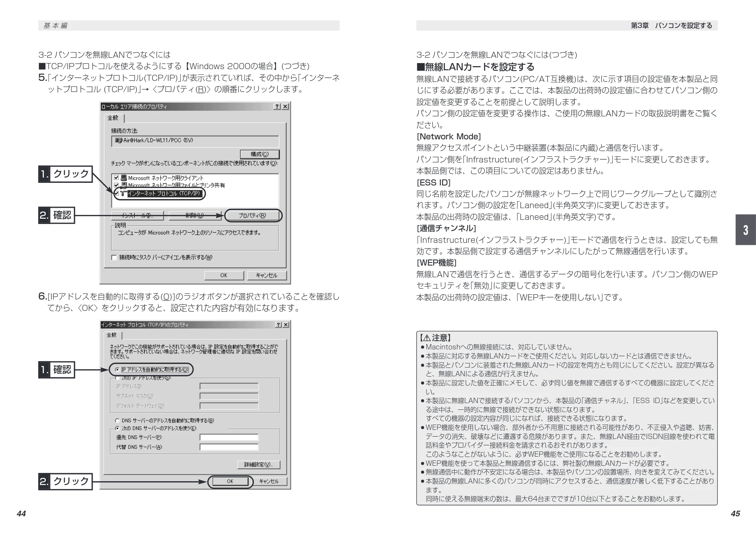
Task: Select DNS サーバーのアドレスを自動的に取得する radio
Action: tap(118, 420)
